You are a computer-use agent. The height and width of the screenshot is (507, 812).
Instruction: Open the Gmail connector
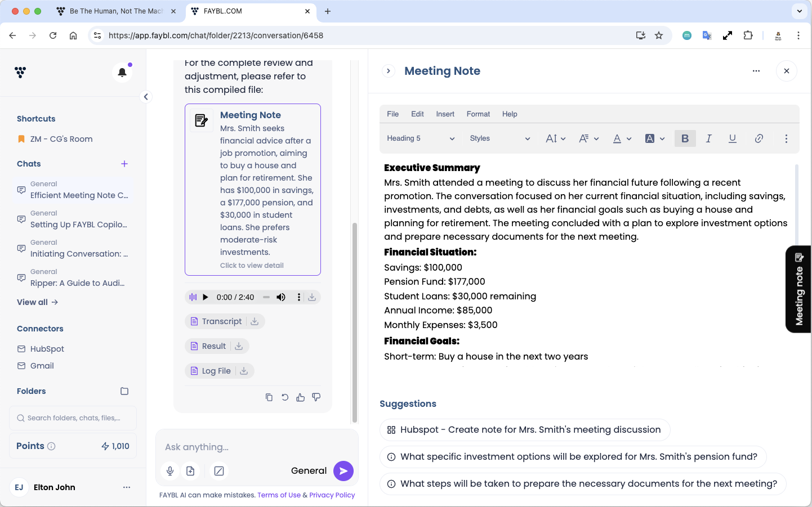coord(36,366)
